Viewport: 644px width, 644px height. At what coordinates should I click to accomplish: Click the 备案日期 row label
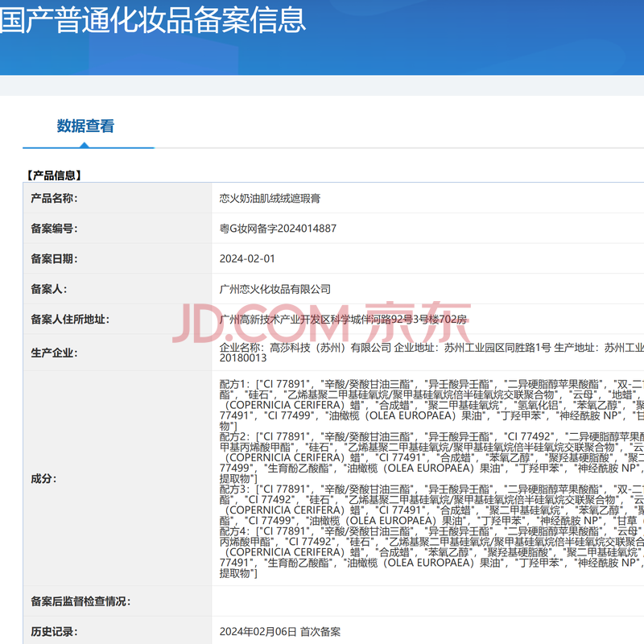pos(54,258)
